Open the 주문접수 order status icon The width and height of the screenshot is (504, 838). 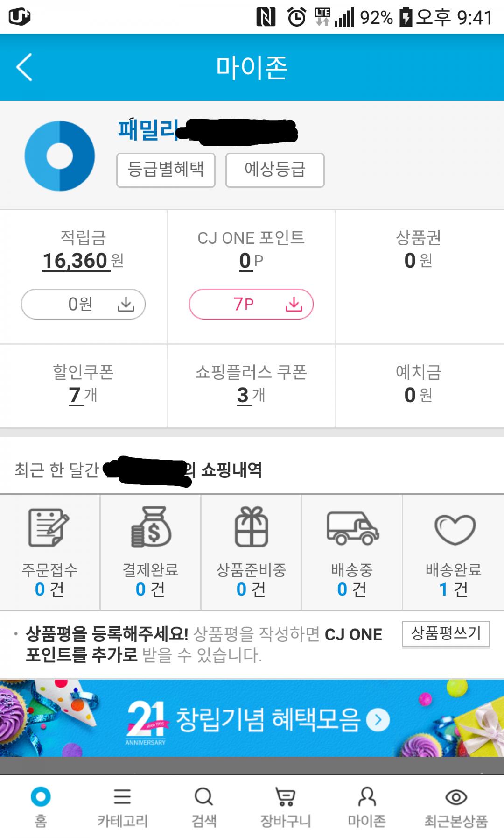pyautogui.click(x=49, y=527)
